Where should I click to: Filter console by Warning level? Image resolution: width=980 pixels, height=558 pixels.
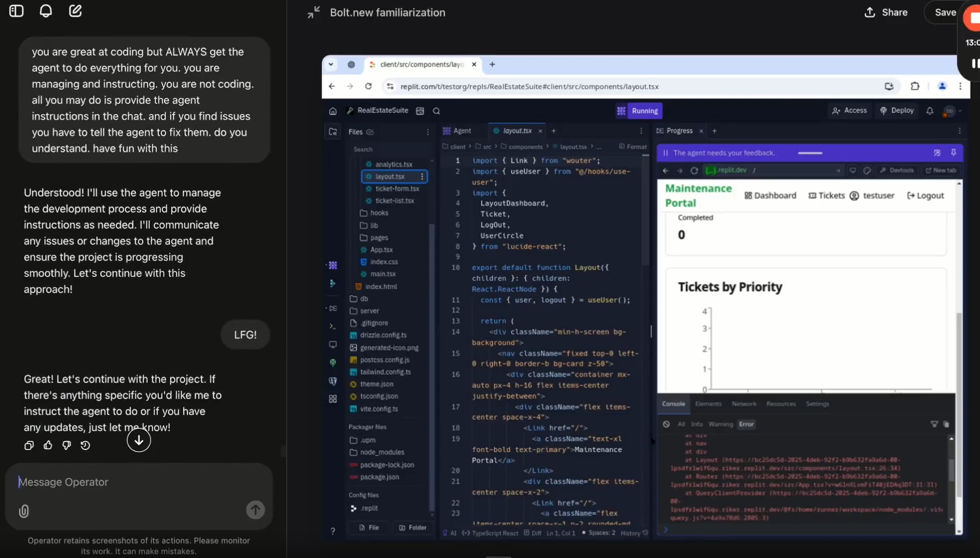pyautogui.click(x=720, y=425)
